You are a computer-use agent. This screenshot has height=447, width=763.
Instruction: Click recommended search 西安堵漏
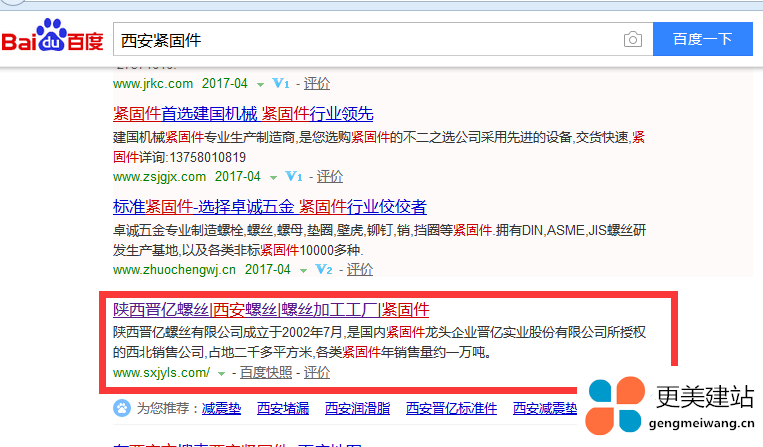click(283, 408)
